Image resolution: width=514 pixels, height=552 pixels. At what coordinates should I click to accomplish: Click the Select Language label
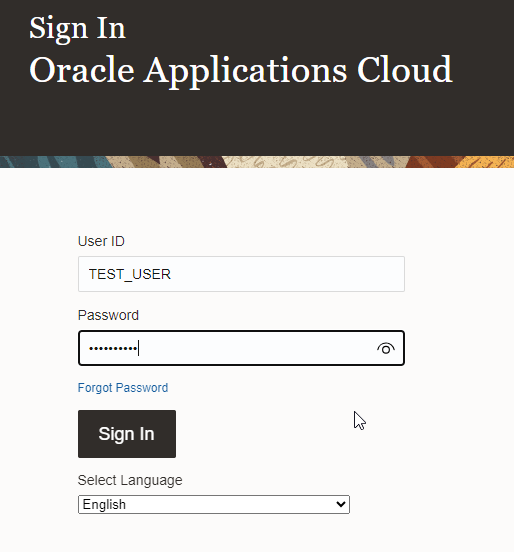(x=130, y=480)
